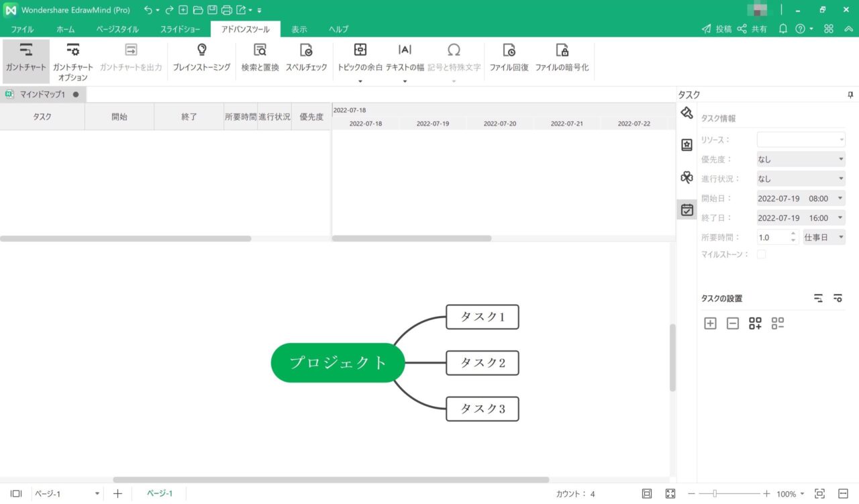The height and width of the screenshot is (504, 859).
Task: Click the redo arrow in title bar
Action: (169, 10)
